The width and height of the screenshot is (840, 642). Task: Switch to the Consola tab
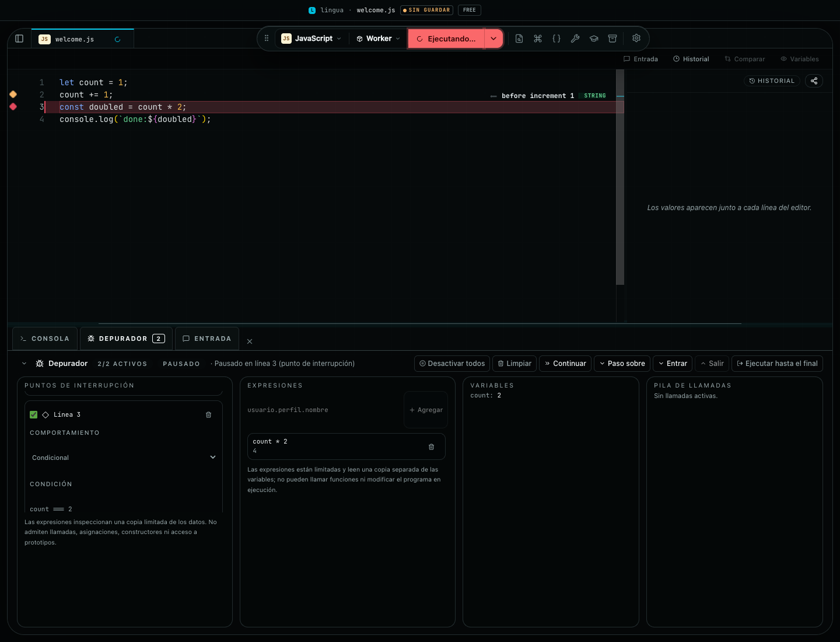point(45,339)
